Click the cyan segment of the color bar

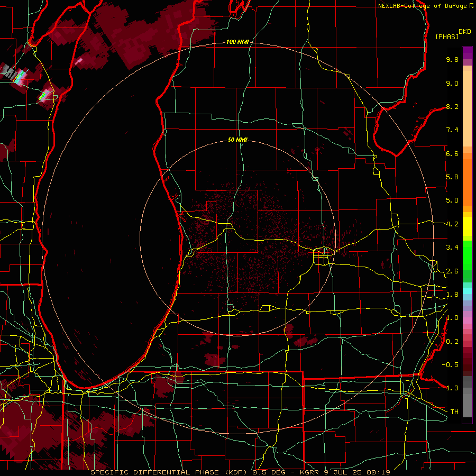point(467,291)
